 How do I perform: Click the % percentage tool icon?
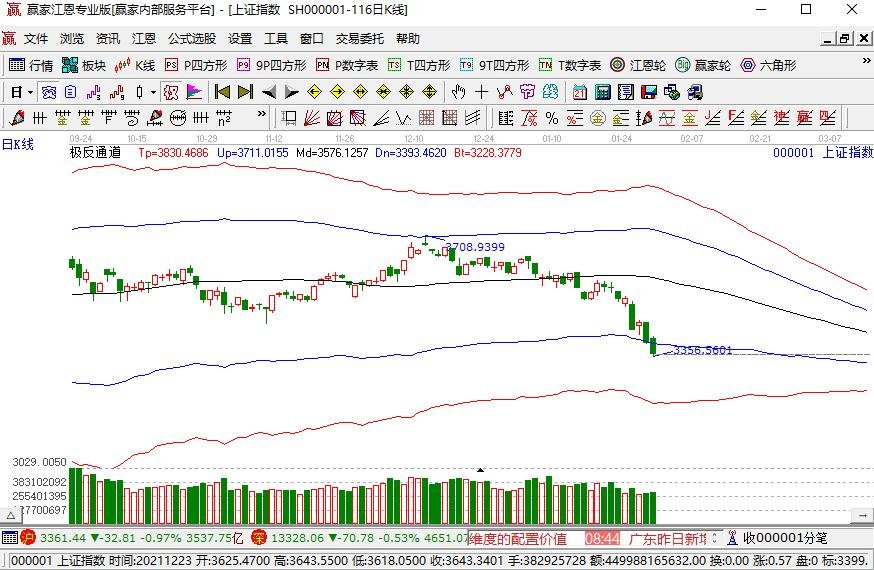coord(552,118)
